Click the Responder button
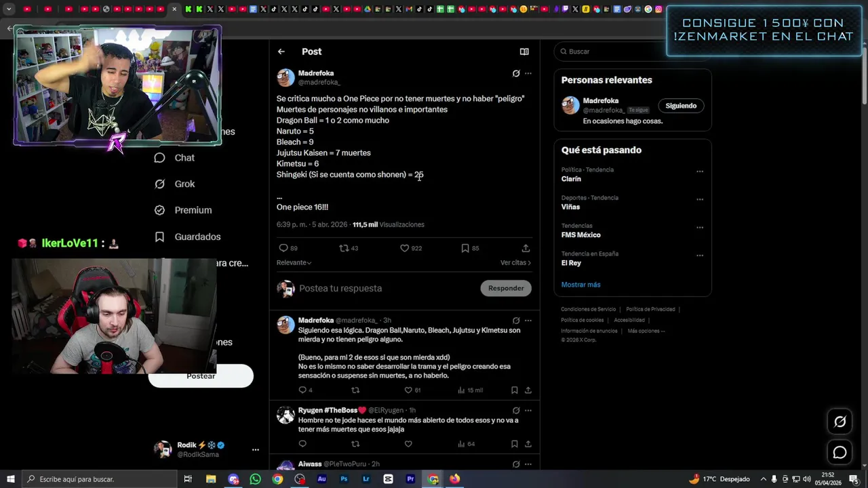 tap(506, 288)
